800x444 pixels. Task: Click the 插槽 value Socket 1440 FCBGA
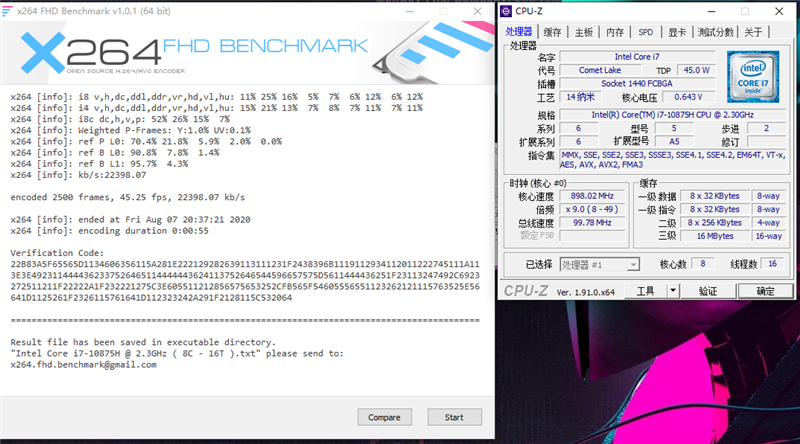tap(637, 84)
